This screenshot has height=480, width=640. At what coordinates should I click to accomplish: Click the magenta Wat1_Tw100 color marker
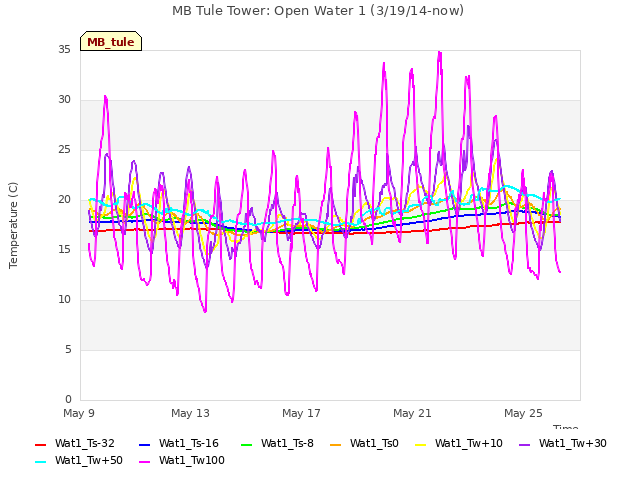click(144, 462)
